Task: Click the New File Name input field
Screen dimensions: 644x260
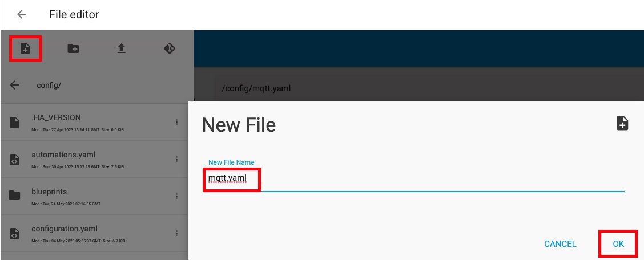Action: (413, 180)
